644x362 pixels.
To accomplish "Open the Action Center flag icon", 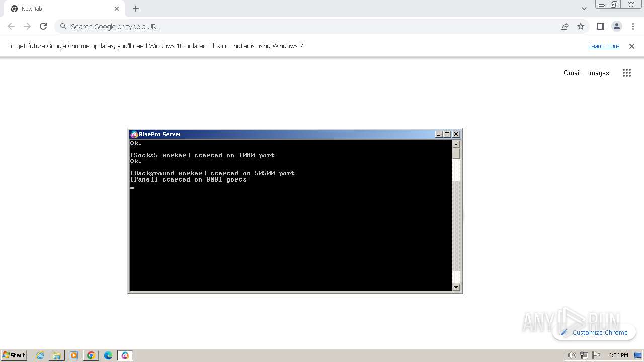I will 596,355.
